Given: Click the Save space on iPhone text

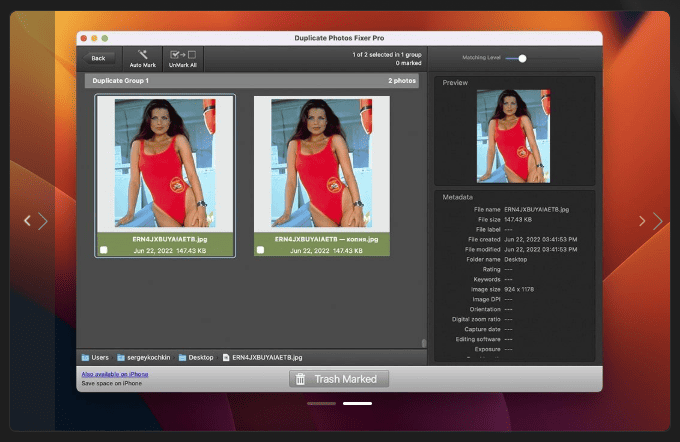Looking at the screenshot, I should tap(111, 383).
